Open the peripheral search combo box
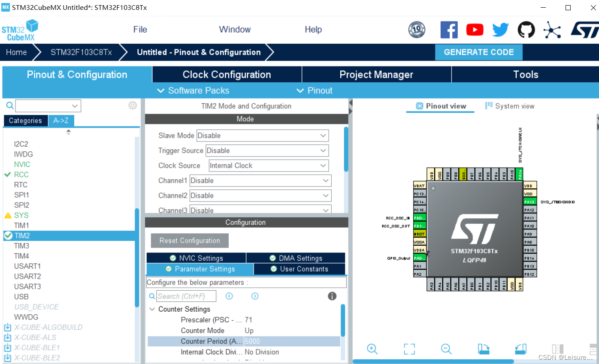The width and height of the screenshot is (599, 364). 48,105
